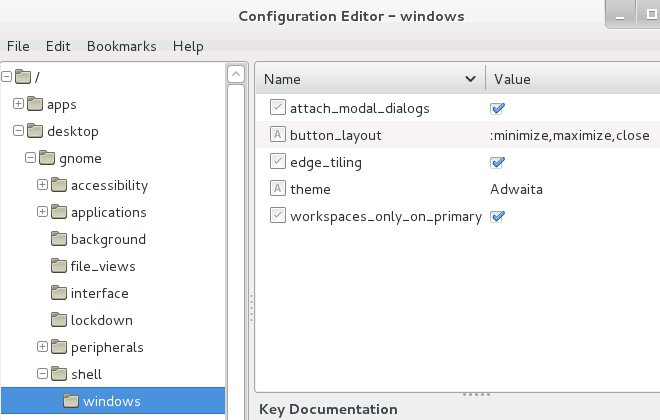660x420 pixels.
Task: Click the lockdown folder icon
Action: point(58,320)
